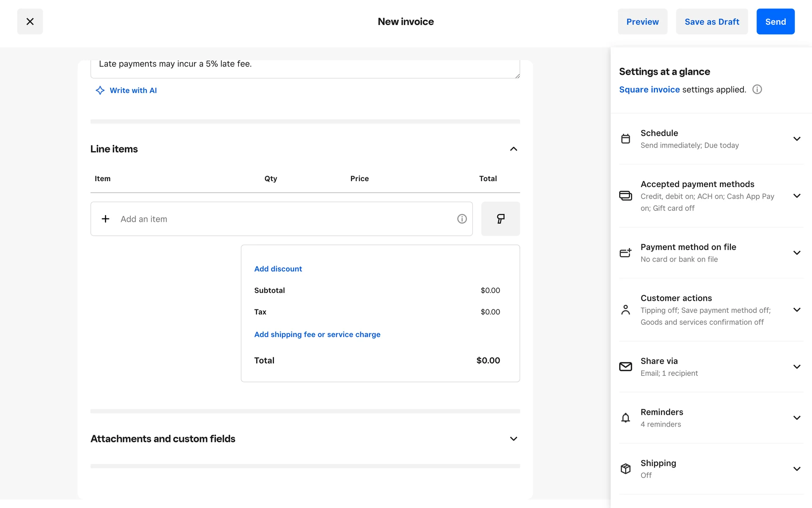Click the Reminders bell icon
Image resolution: width=812 pixels, height=508 pixels.
tap(625, 418)
